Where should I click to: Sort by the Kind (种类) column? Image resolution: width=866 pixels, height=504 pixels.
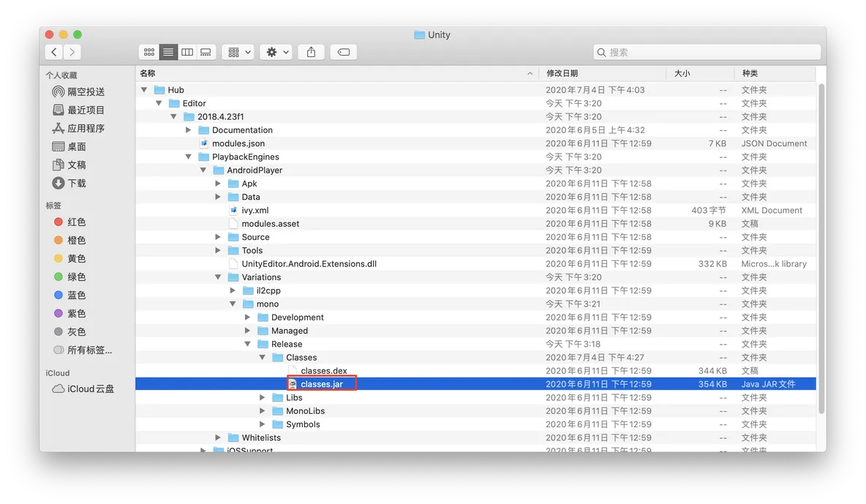775,73
